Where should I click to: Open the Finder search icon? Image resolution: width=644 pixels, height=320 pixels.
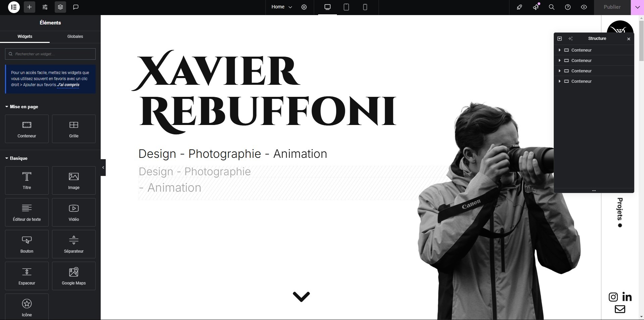[x=551, y=7]
